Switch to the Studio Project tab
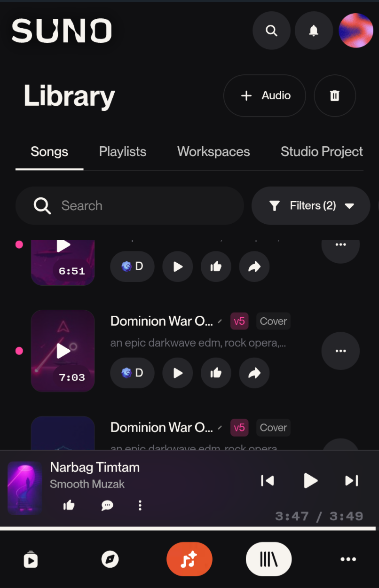 click(x=322, y=152)
